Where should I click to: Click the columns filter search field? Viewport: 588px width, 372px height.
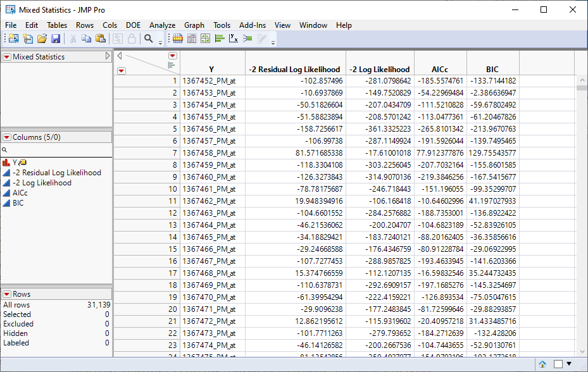(x=57, y=150)
